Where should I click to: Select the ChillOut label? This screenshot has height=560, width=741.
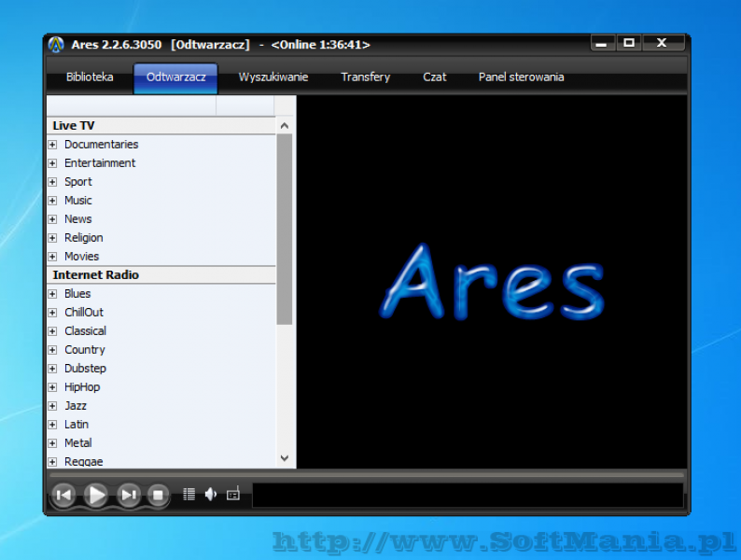(x=84, y=313)
